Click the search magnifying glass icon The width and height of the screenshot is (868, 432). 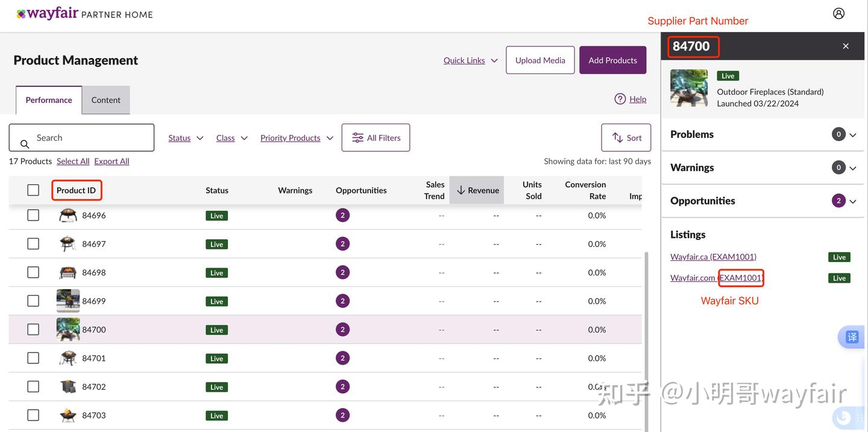tap(24, 143)
